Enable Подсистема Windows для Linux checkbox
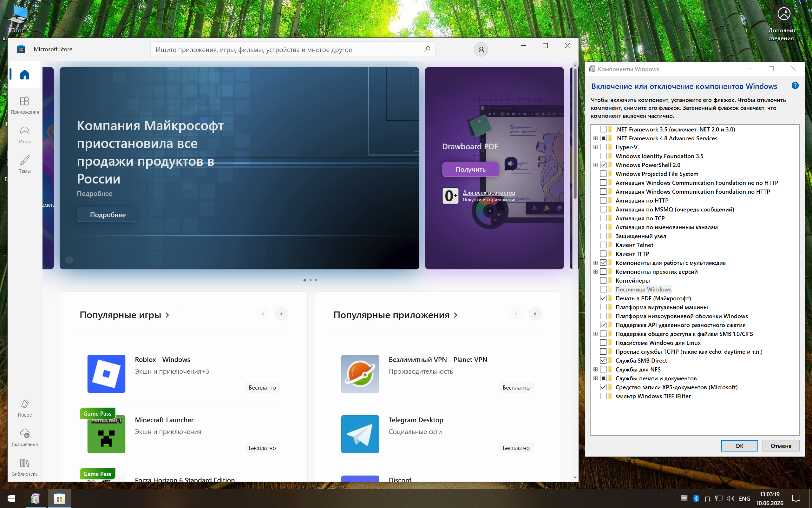 603,343
